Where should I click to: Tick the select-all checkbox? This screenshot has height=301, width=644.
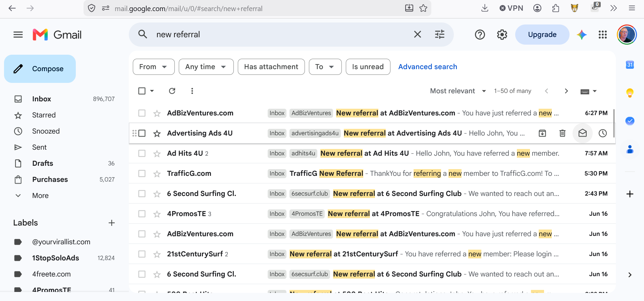[142, 91]
